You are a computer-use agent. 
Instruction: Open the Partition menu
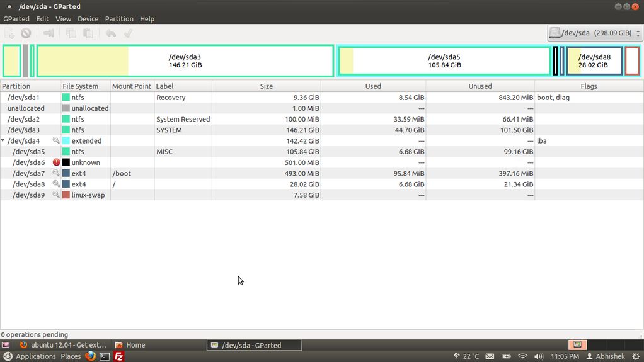pos(119,19)
